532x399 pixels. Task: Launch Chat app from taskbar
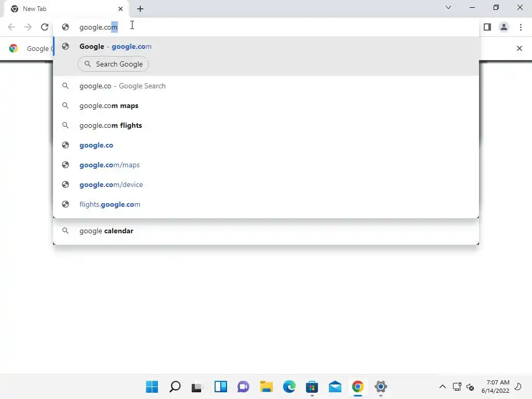coord(243,387)
